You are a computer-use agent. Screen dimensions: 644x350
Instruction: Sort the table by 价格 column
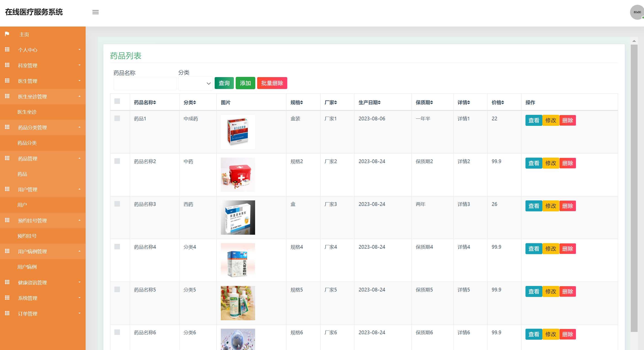[497, 102]
